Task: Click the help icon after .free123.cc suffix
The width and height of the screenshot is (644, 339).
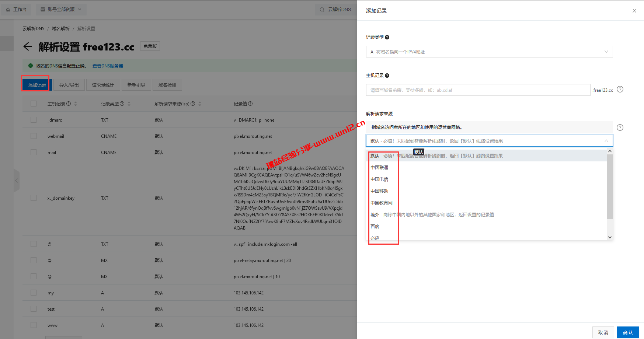Action: coord(620,89)
